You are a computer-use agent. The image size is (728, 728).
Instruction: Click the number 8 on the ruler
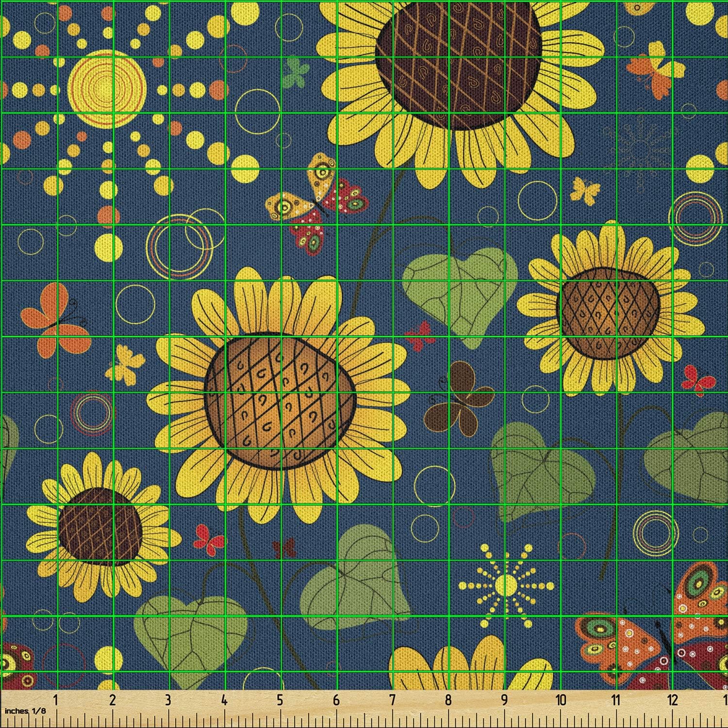point(448,700)
